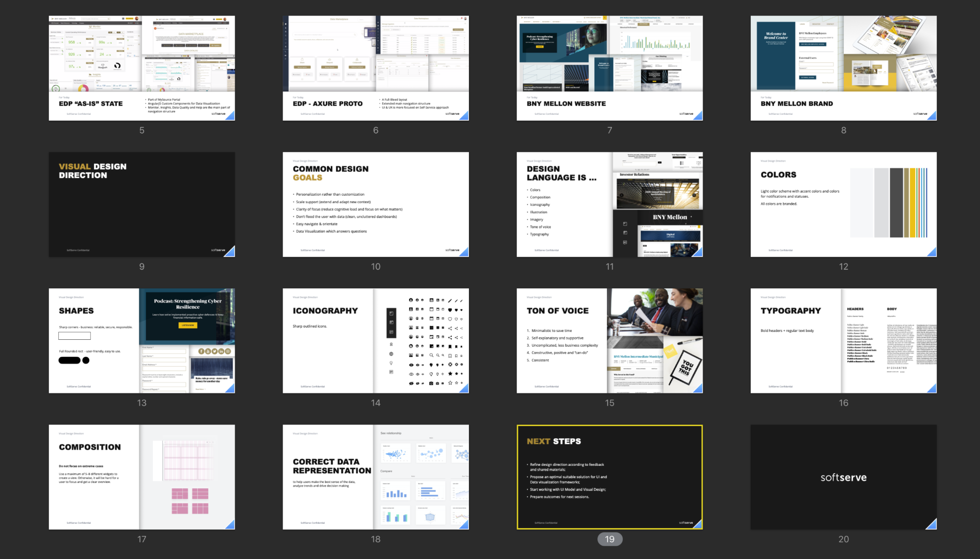Select slide 17 Composition thumbnail
Image resolution: width=980 pixels, height=559 pixels.
click(x=142, y=477)
